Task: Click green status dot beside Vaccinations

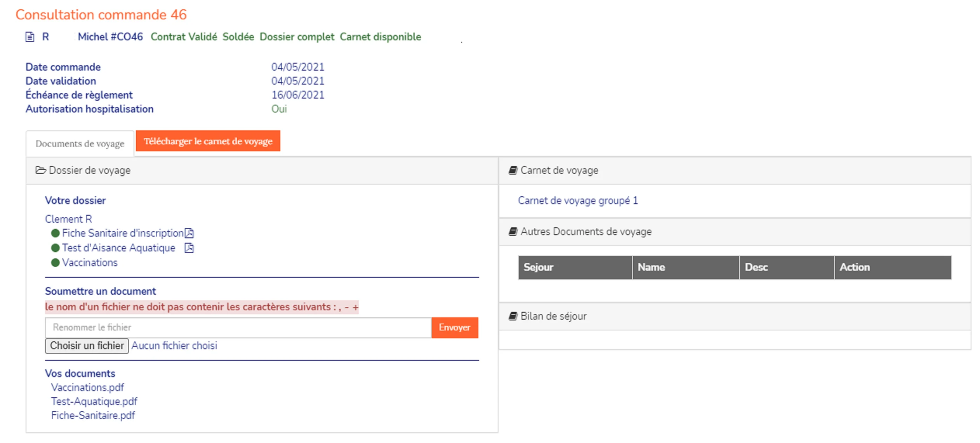Action: [56, 263]
